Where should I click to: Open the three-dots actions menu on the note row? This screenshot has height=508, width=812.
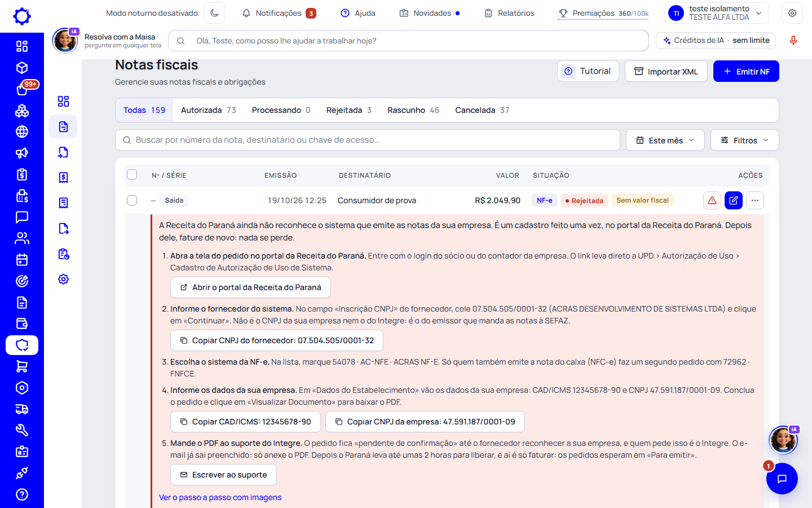point(755,200)
